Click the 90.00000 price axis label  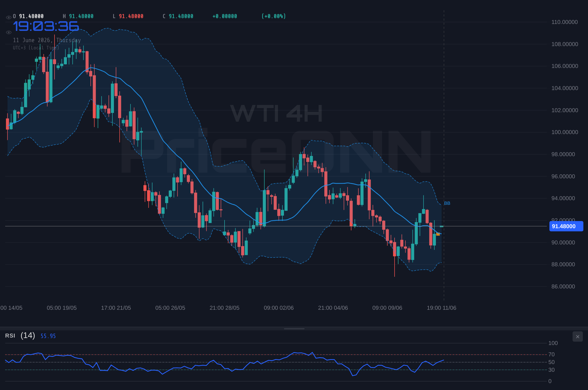click(563, 243)
